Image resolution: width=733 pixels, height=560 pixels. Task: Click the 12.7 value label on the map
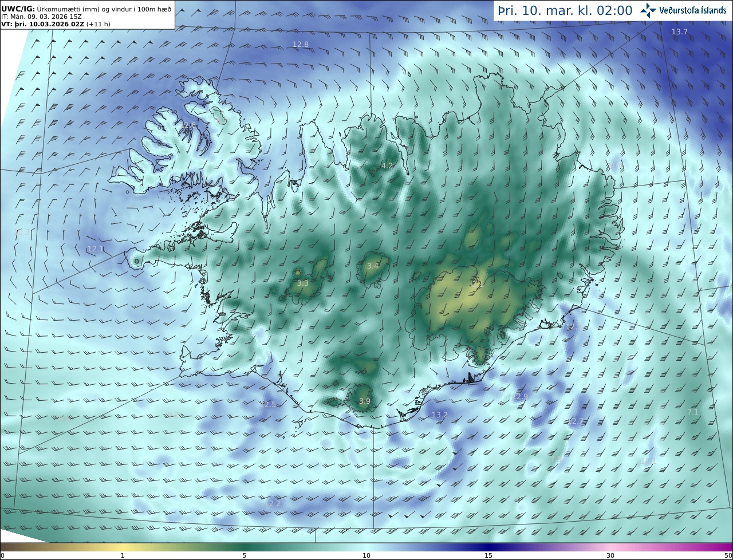tap(575, 421)
